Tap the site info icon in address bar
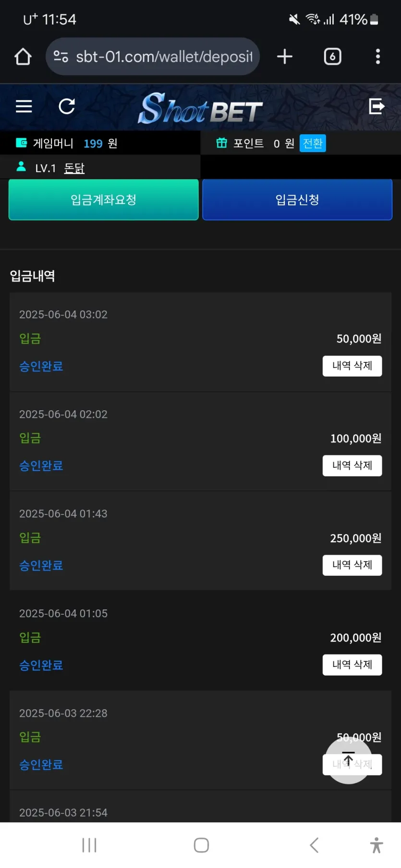 tap(61, 57)
